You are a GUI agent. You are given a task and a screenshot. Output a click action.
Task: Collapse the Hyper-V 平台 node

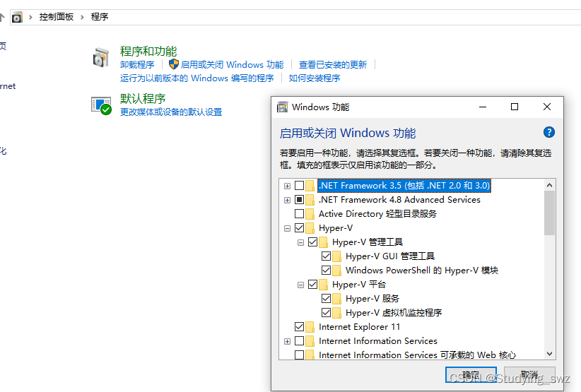300,285
